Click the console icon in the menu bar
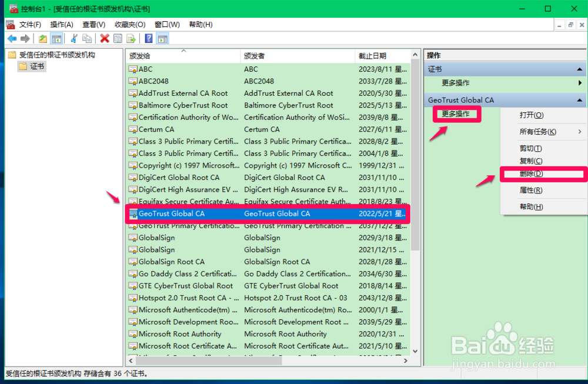 [x=11, y=25]
